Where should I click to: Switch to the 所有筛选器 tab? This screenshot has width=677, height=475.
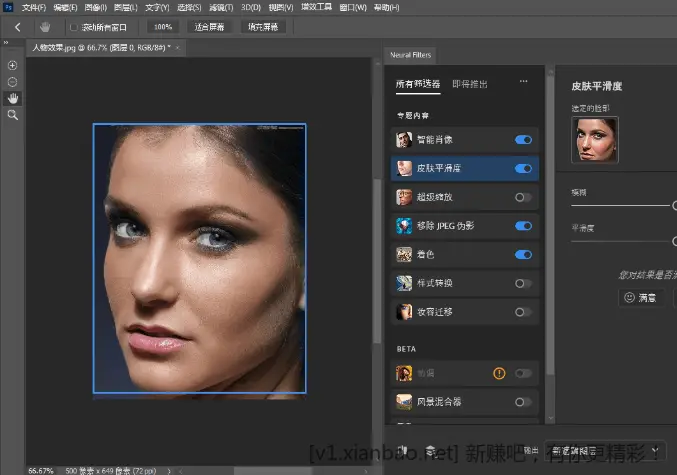[x=418, y=84]
